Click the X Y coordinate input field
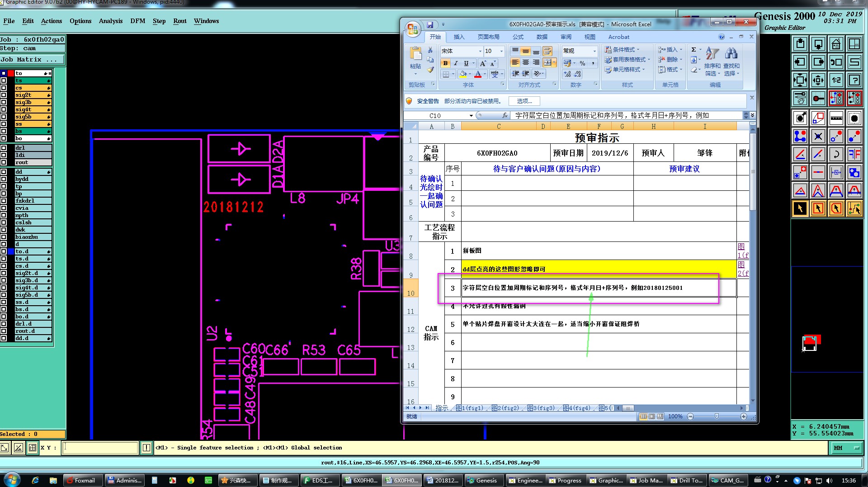 (x=100, y=448)
